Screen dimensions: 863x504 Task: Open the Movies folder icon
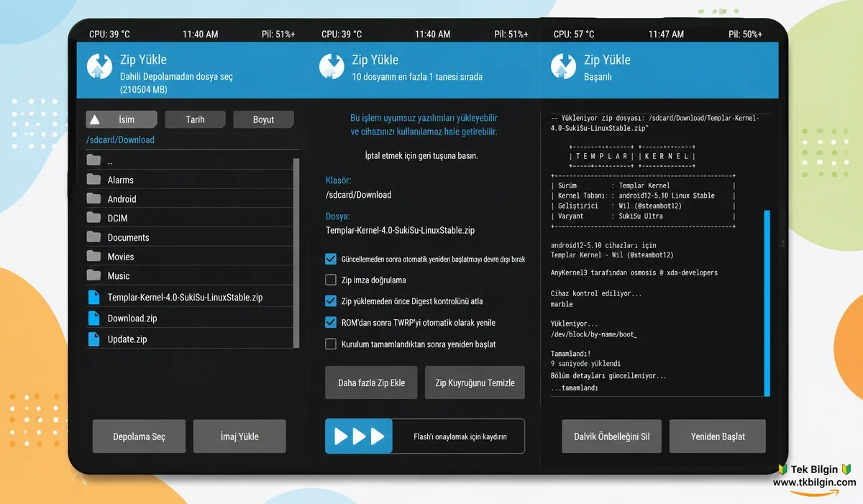pos(93,256)
